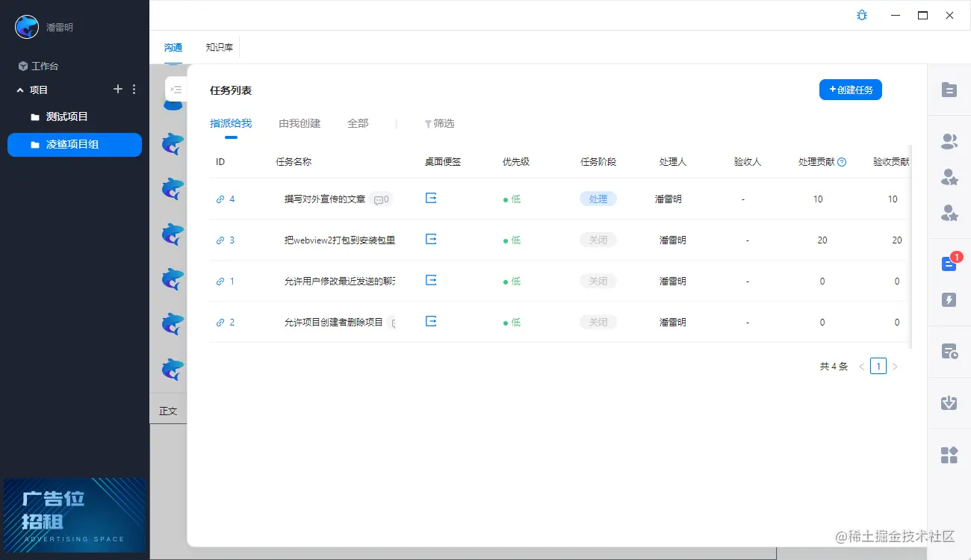Toggle the chat list collapse icon
971x560 pixels.
click(176, 90)
